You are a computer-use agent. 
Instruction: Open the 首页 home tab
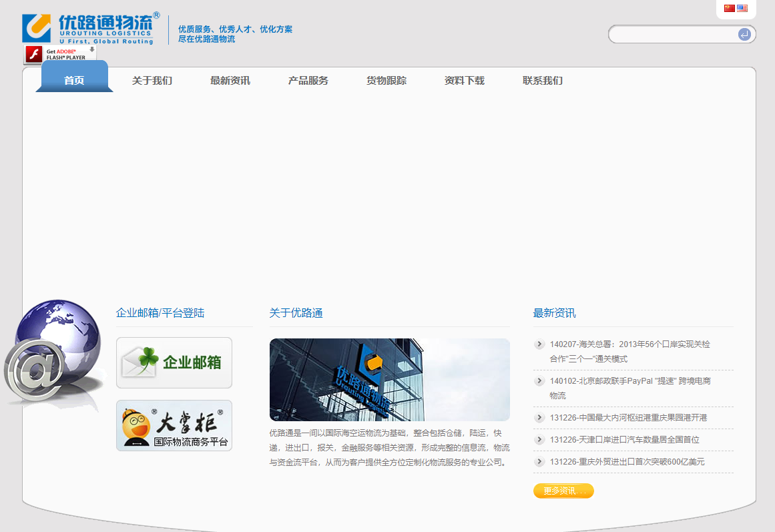click(x=74, y=81)
